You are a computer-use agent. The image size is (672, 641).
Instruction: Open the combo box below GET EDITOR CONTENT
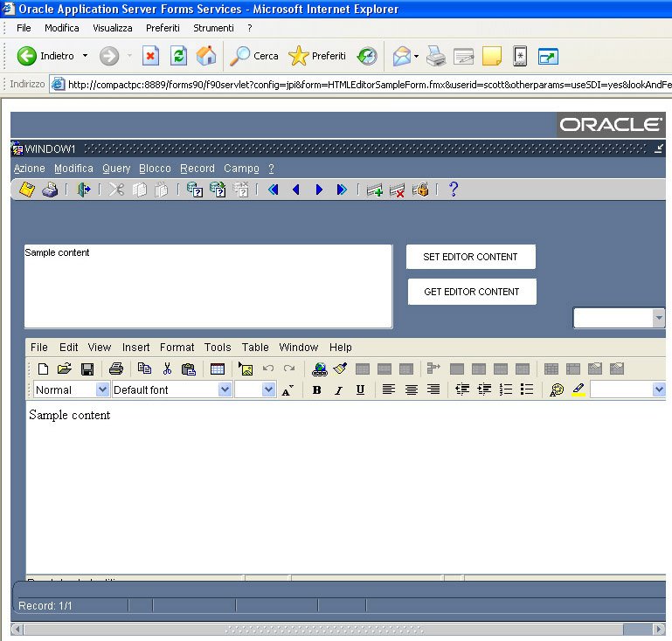(x=659, y=318)
